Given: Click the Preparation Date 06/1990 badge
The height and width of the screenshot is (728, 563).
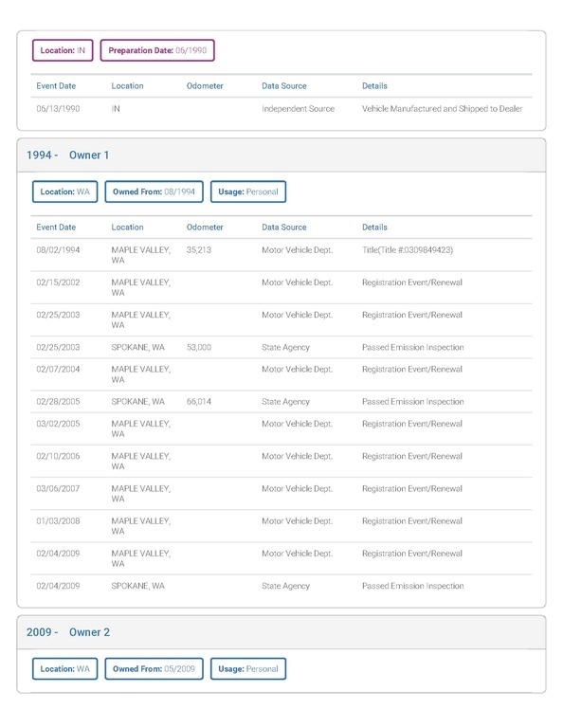Looking at the screenshot, I should 157,50.
